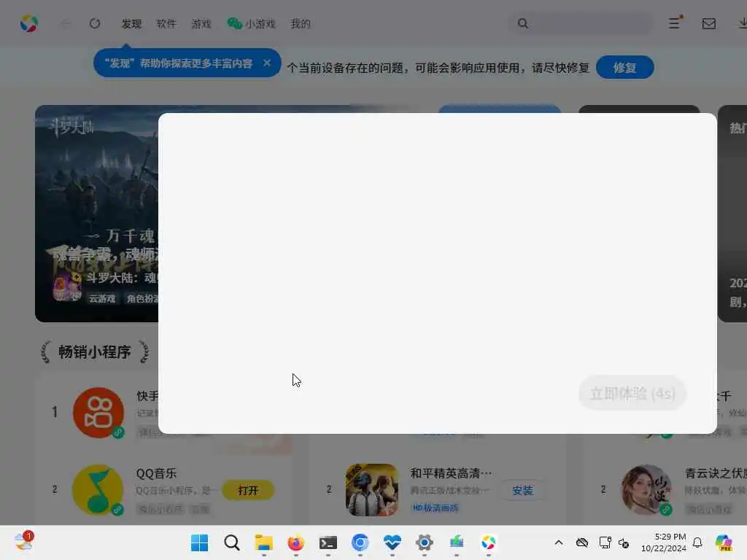747x560 pixels.
Task: Open the blue circular browser taskbar icon
Action: [x=360, y=542]
